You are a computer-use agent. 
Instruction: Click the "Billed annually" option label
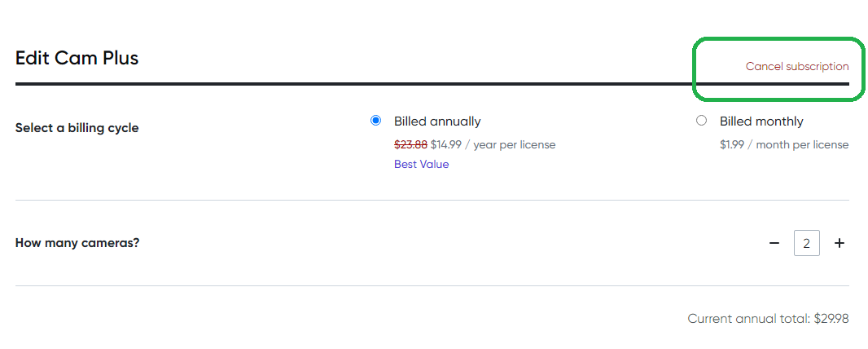point(437,121)
